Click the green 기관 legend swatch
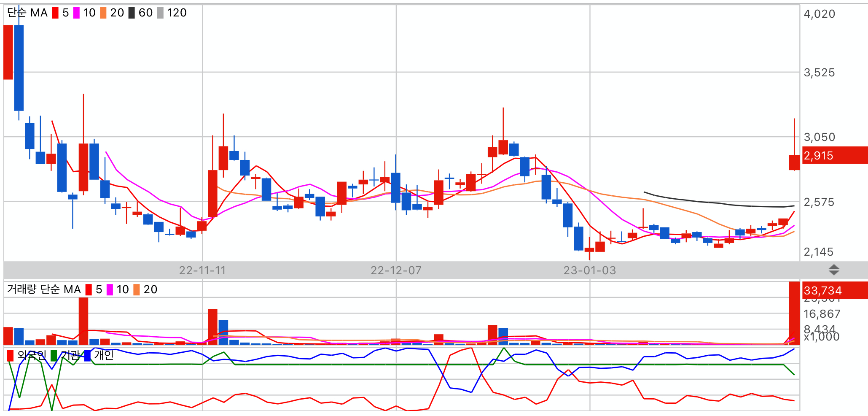This screenshot has width=868, height=416. pyautogui.click(x=54, y=356)
